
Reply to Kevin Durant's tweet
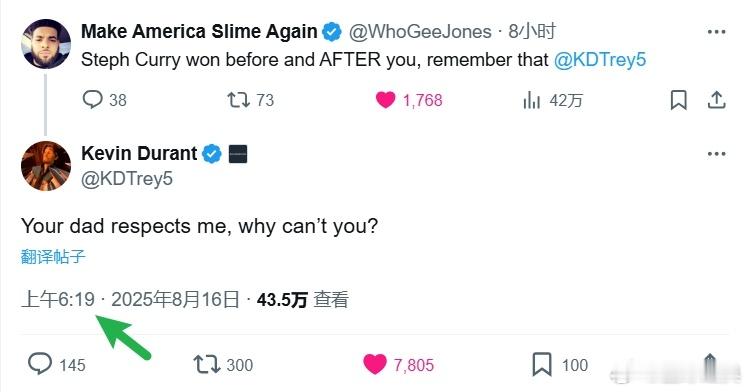pos(56,364)
